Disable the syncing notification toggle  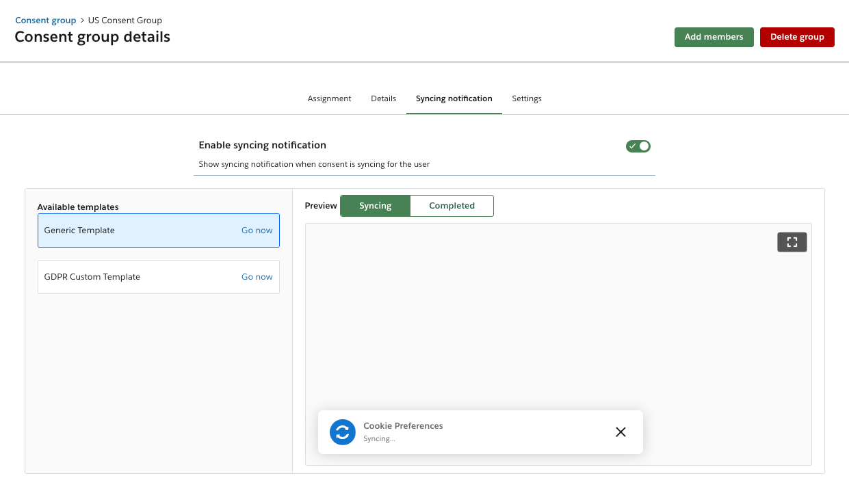pyautogui.click(x=638, y=146)
